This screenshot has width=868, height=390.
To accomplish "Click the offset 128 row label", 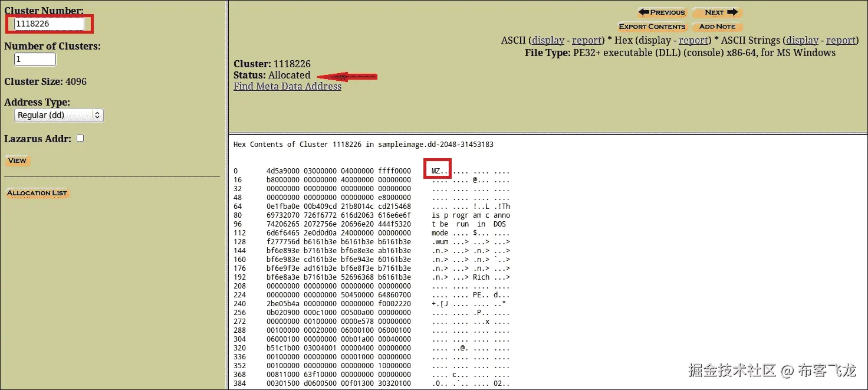I will (239, 242).
